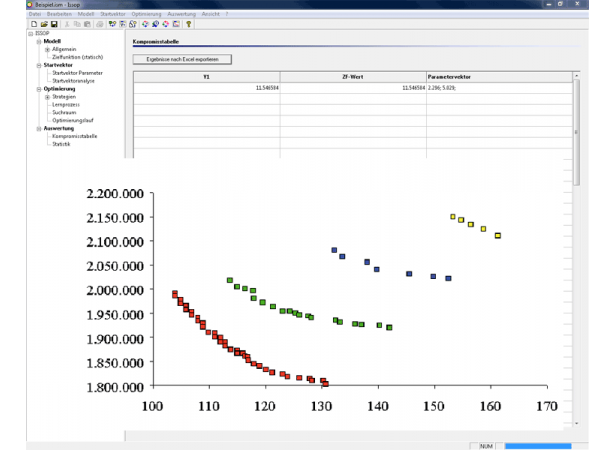Viewport: 615px width, 450px height.
Task: Collapse the Startvektor tree section
Action: pyautogui.click(x=38, y=65)
